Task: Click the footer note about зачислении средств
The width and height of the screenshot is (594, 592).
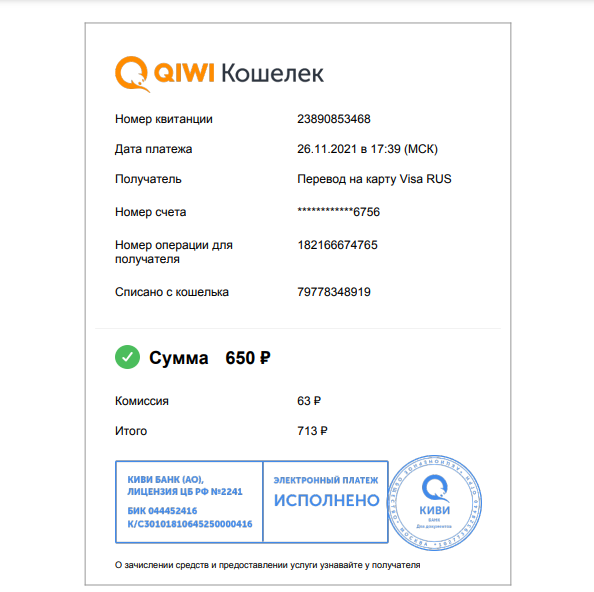Action: coord(267,565)
